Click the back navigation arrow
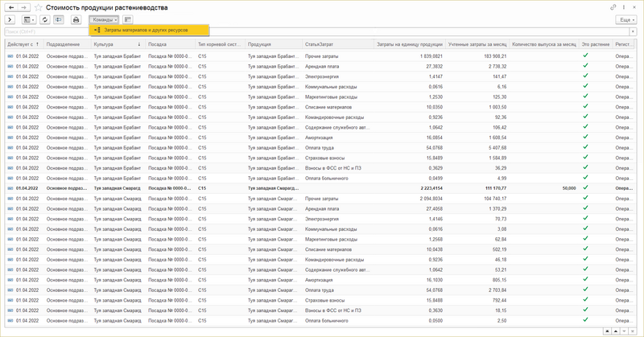The height and width of the screenshot is (337, 644). (x=10, y=7)
